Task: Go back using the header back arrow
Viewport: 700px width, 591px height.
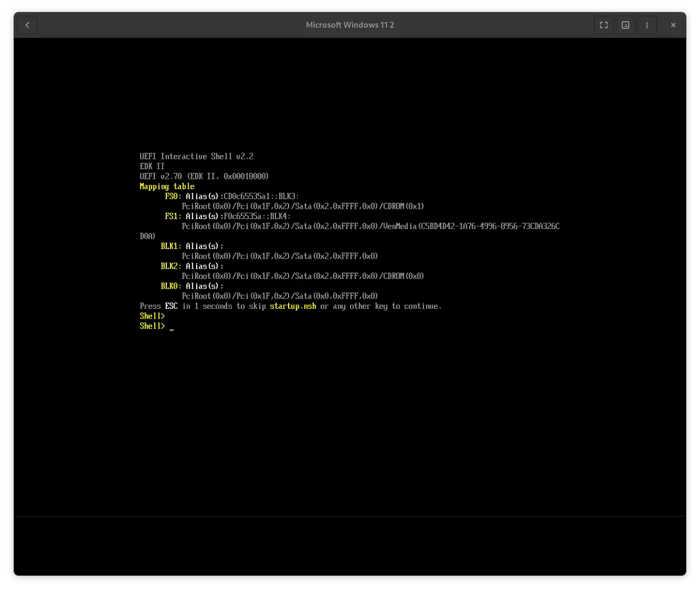Action: (x=27, y=25)
